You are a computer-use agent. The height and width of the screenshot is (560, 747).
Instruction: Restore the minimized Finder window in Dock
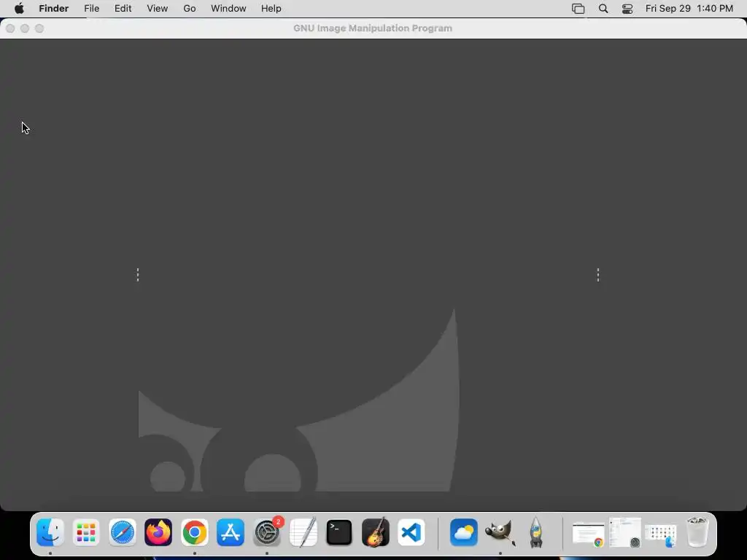click(661, 535)
